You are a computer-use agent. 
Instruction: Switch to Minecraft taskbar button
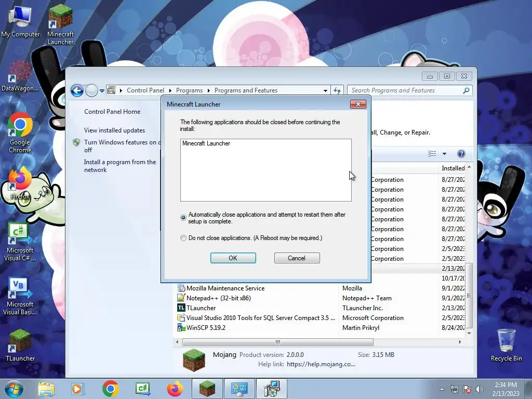pyautogui.click(x=207, y=389)
